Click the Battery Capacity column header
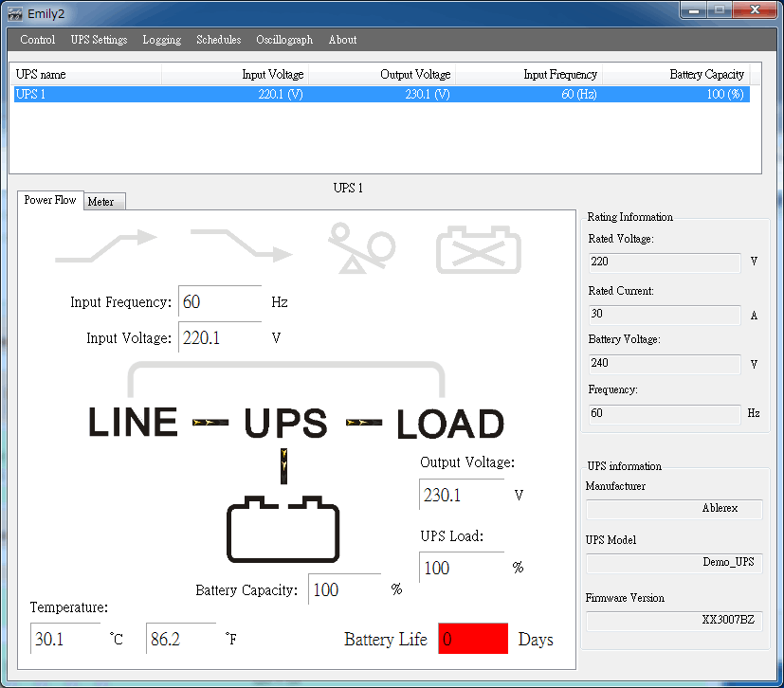 [x=675, y=74]
